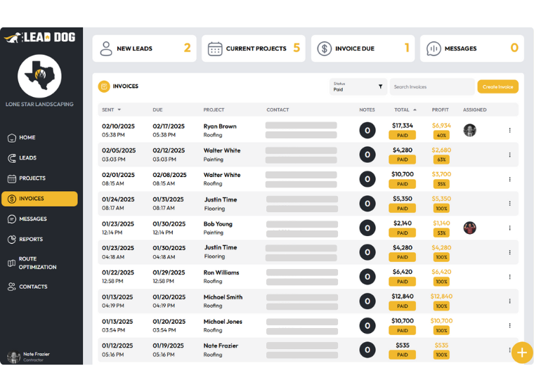Viewport: 534px width, 392px height.
Task: Click the PAID badge under $12,840
Action: coord(402,306)
